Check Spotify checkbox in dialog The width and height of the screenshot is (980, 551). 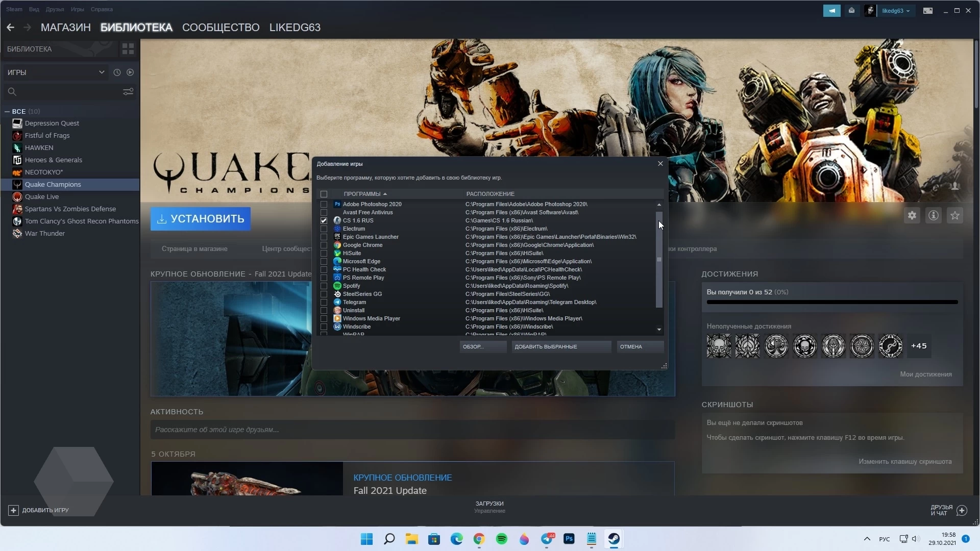pos(324,286)
